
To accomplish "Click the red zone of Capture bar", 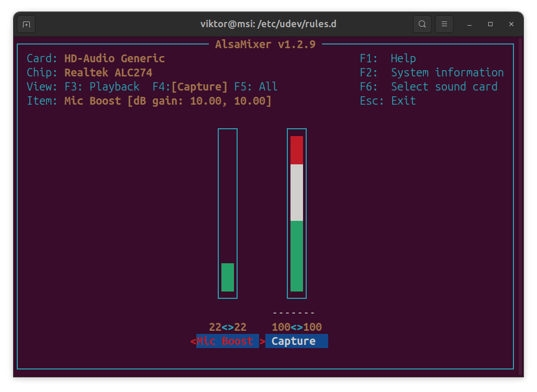I will coord(297,150).
